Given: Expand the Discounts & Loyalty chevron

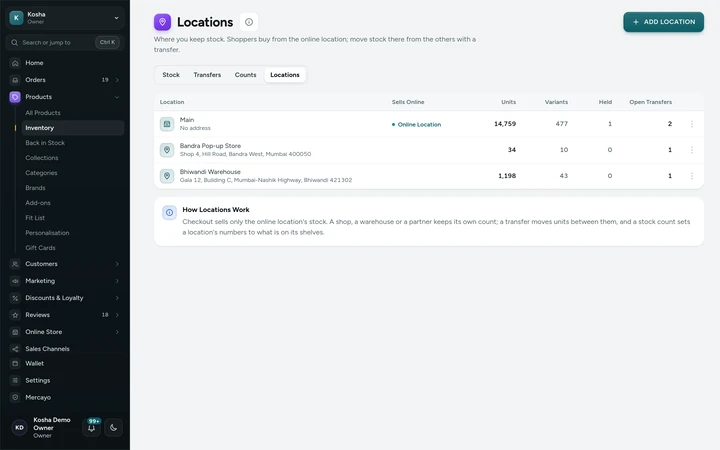Looking at the screenshot, I should click(117, 298).
